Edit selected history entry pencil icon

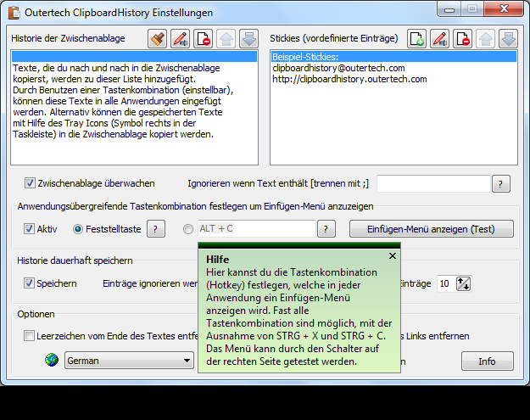(180, 38)
